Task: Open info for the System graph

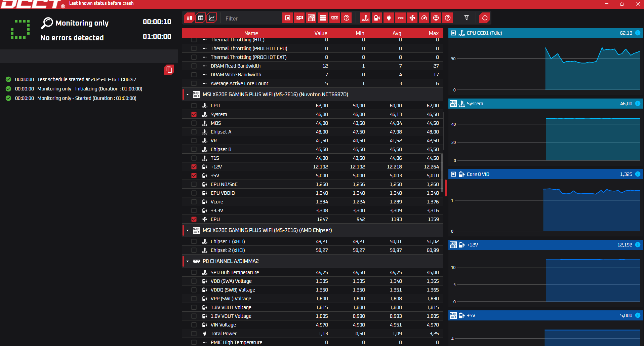Action: pos(638,104)
